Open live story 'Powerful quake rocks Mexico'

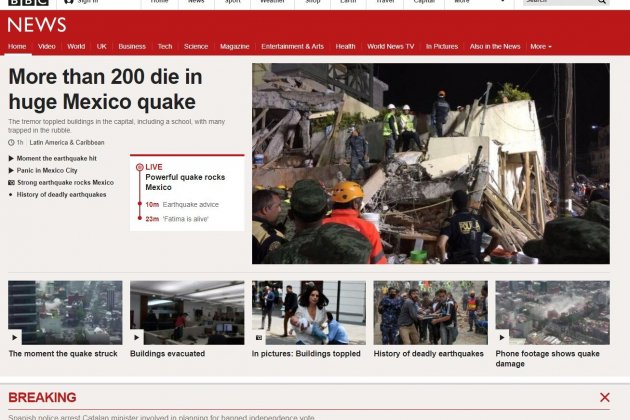click(x=185, y=182)
